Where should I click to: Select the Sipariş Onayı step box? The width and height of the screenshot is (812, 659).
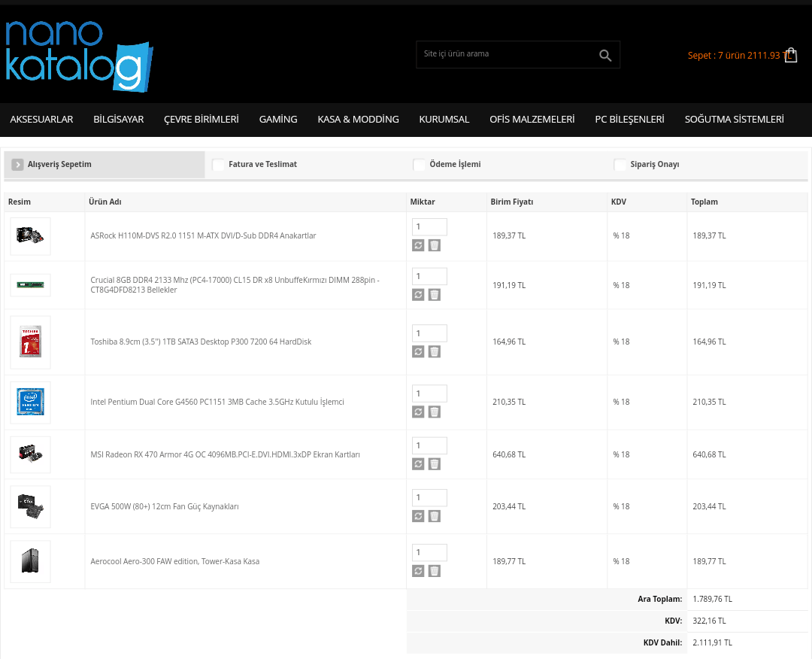pos(620,165)
